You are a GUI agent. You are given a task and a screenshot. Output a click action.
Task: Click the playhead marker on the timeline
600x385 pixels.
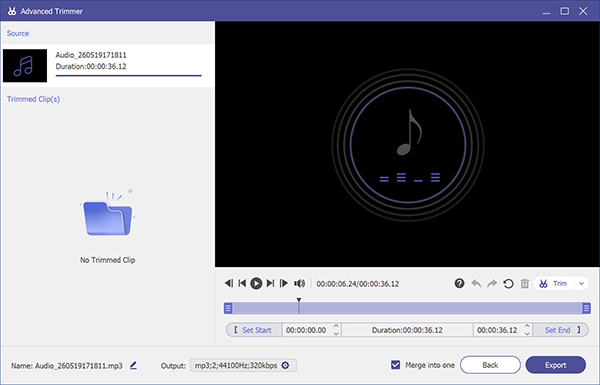[299, 300]
